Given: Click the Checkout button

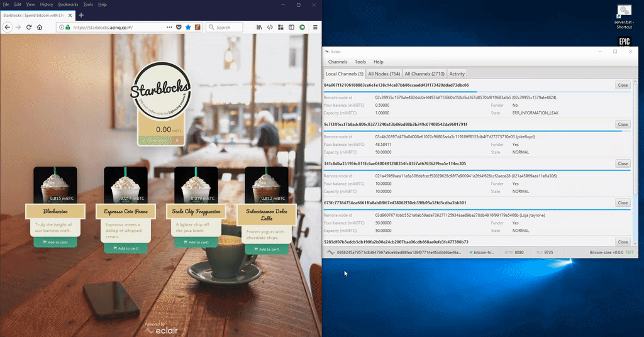Looking at the screenshot, I should (x=156, y=140).
